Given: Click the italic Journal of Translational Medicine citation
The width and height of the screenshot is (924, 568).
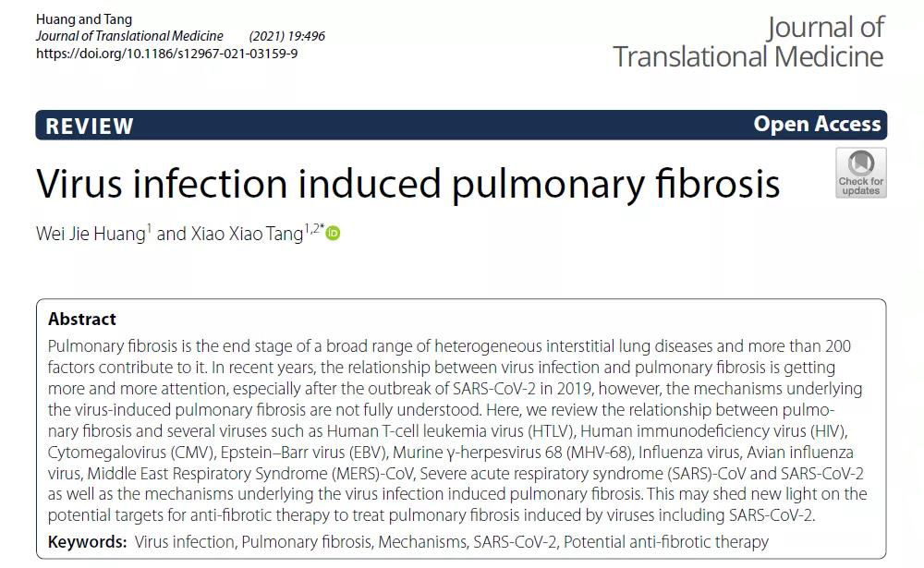Looking at the screenshot, I should point(129,36).
